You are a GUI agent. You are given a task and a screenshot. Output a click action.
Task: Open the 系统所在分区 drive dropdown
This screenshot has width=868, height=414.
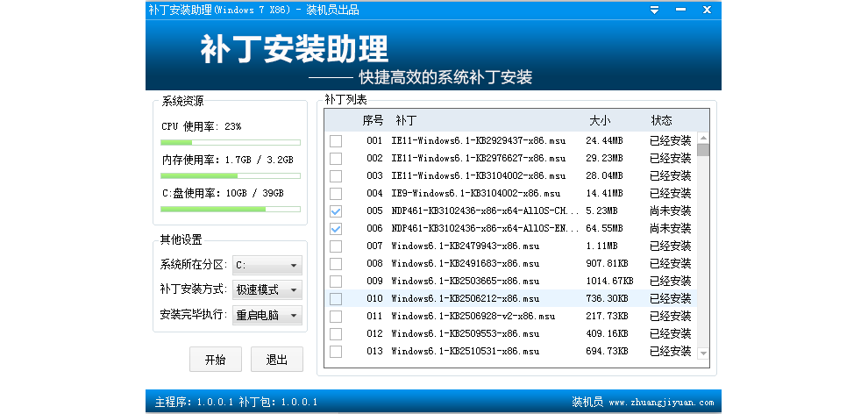(267, 265)
